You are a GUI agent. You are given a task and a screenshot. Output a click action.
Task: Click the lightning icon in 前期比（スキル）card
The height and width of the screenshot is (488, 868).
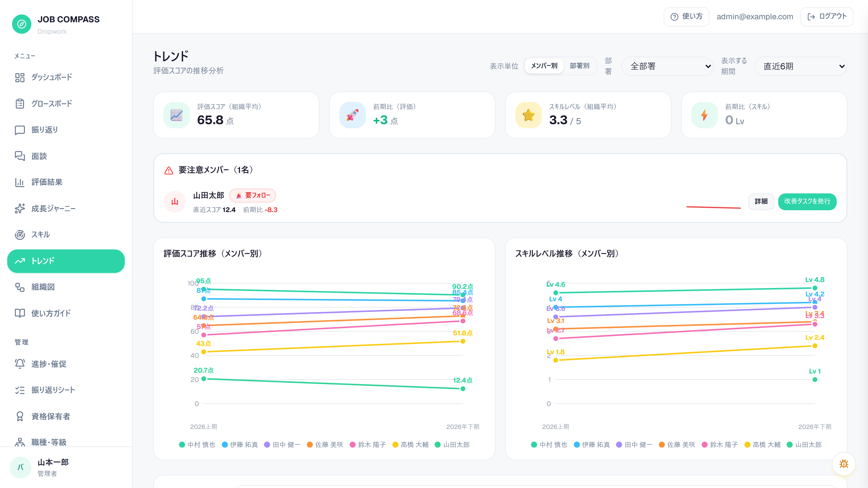(704, 115)
